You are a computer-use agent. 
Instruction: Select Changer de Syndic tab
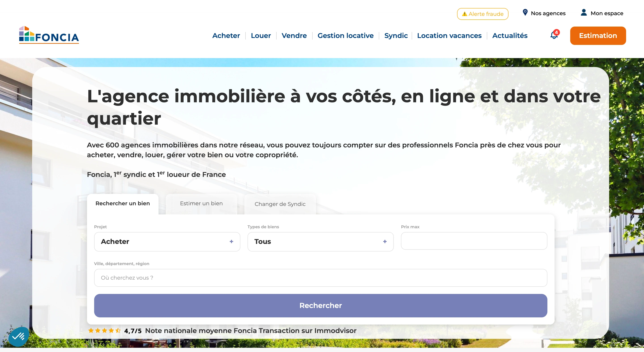280,204
